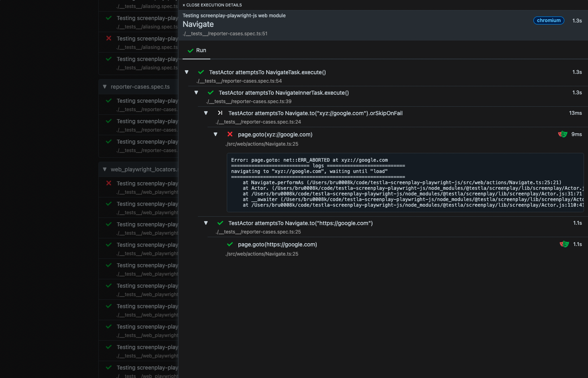Click green check on NavigateTask.execute() step
This screenshot has width=588, height=378.
point(201,72)
